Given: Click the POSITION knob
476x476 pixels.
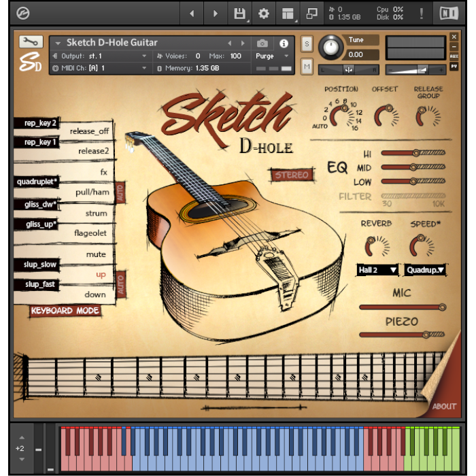Looking at the screenshot, I should pyautogui.click(x=341, y=116).
